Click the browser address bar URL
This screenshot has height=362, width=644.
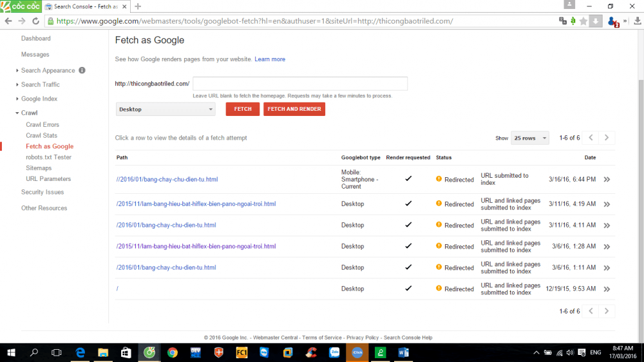[x=254, y=21]
